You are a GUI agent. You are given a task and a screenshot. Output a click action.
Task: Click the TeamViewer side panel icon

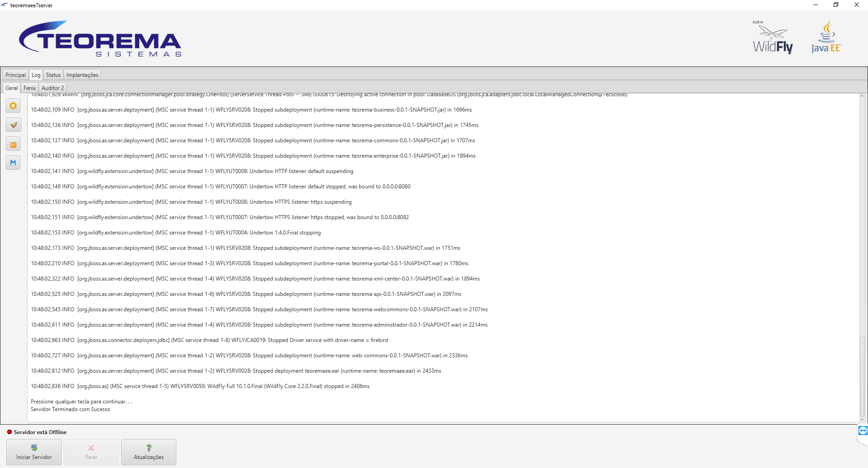(x=863, y=431)
